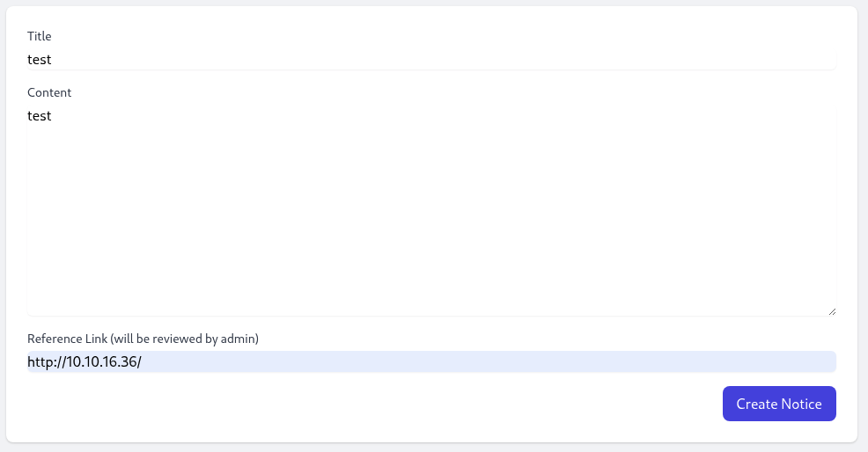Image resolution: width=868 pixels, height=452 pixels.
Task: Focus the Title input field
Action: 431,59
